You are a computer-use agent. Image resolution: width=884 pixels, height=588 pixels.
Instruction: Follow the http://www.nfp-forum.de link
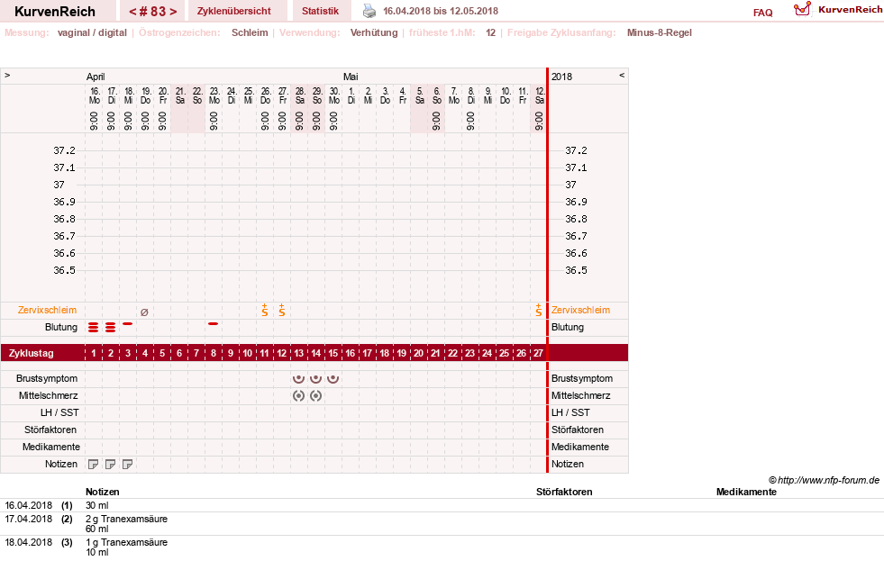[x=828, y=480]
